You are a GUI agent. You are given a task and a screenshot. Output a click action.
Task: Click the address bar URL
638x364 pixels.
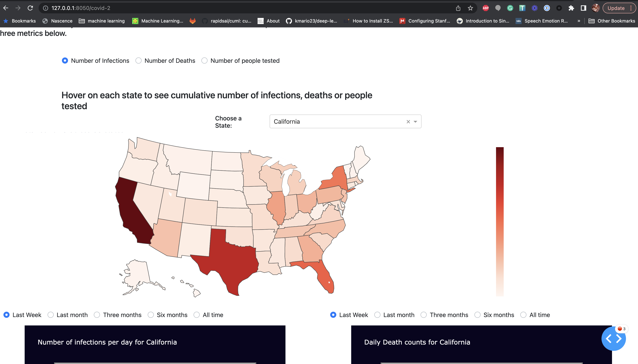click(x=81, y=8)
